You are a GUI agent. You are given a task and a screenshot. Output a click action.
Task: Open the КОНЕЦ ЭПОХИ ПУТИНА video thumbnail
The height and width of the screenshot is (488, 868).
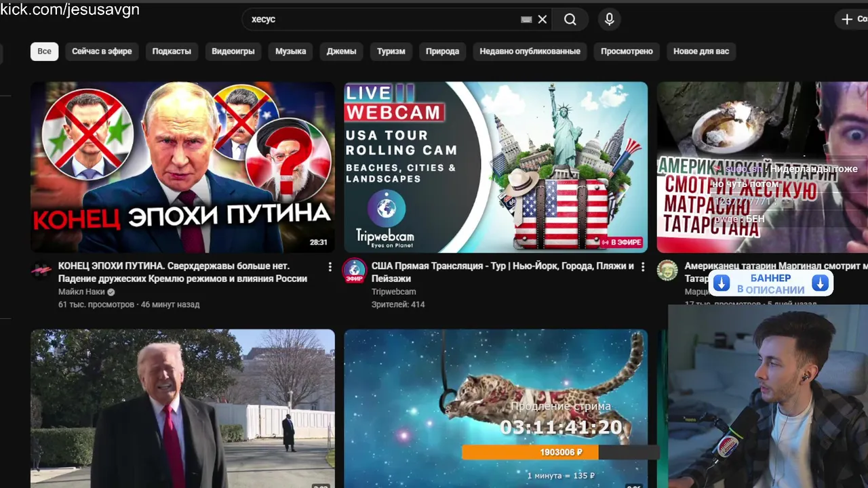pos(182,167)
